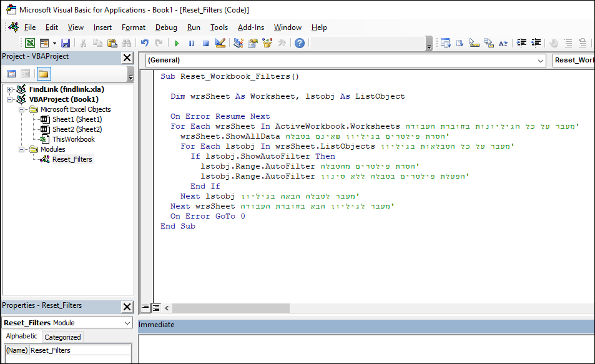The width and height of the screenshot is (595, 364).
Task: Open Project Explorer from toolbar icon
Action: 238,43
